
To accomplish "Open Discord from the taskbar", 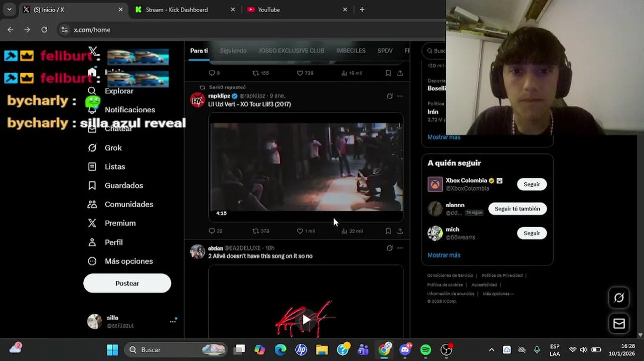I will [x=405, y=350].
